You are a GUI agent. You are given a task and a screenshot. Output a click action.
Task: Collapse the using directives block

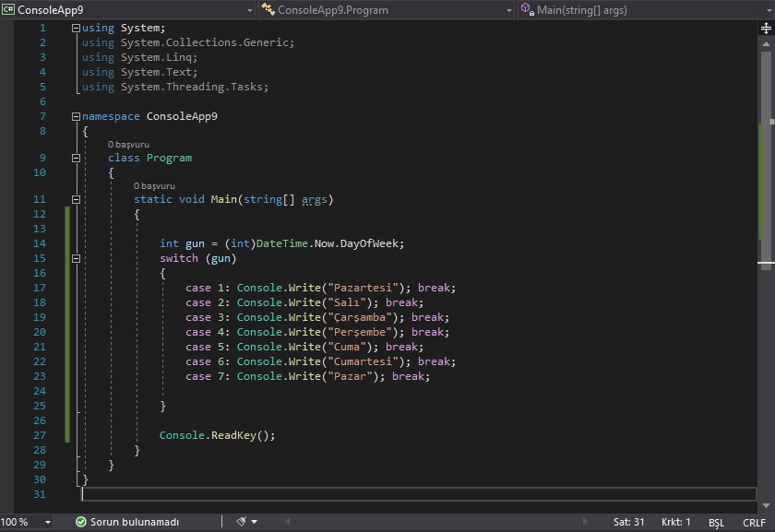click(x=76, y=29)
